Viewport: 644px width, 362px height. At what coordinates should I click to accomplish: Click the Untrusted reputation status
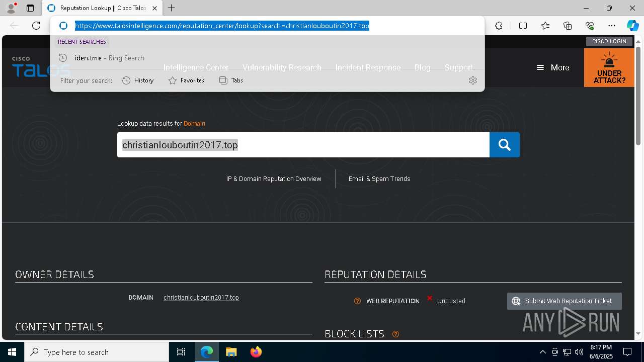click(451, 301)
